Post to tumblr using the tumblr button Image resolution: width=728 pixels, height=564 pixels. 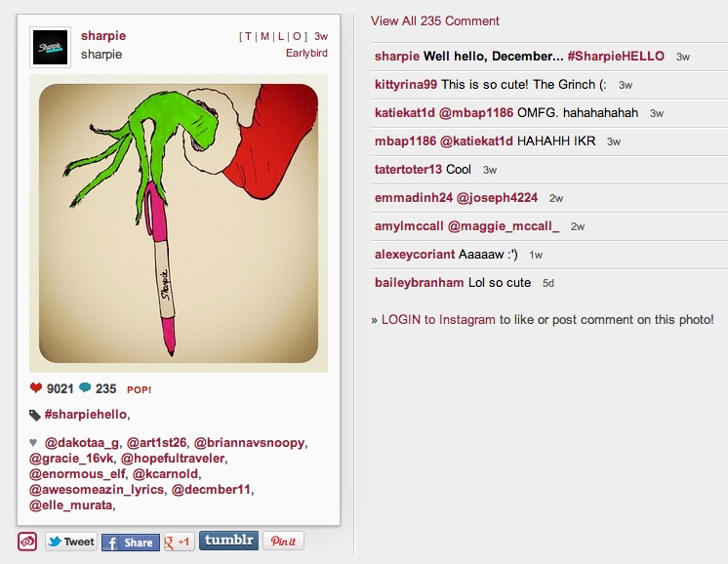(x=228, y=541)
